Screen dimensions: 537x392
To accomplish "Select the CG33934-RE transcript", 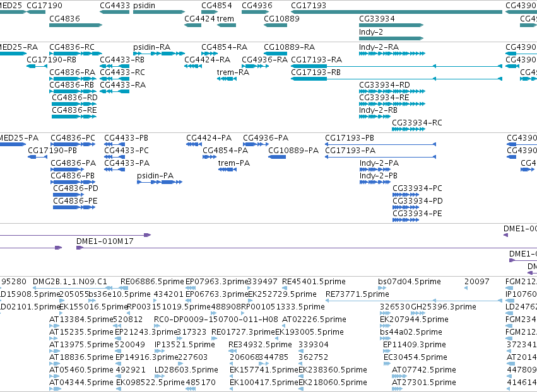I will pos(392,104).
